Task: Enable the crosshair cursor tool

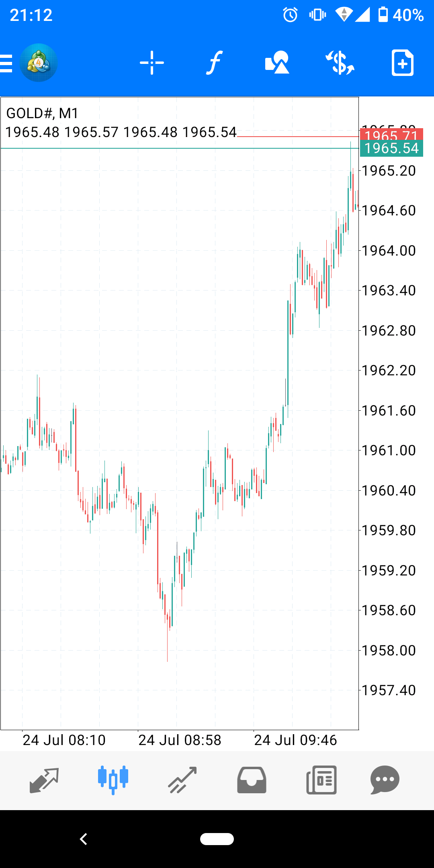Action: (x=152, y=63)
